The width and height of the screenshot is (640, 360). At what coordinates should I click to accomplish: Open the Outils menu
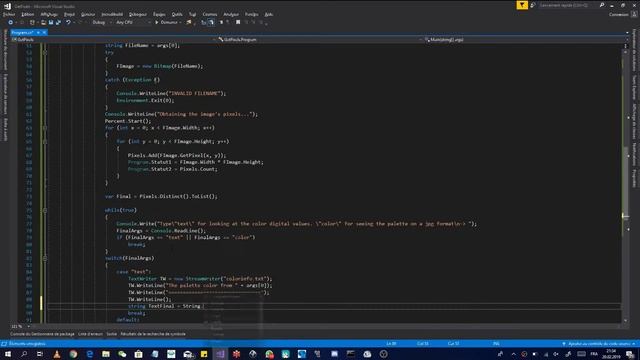177,14
